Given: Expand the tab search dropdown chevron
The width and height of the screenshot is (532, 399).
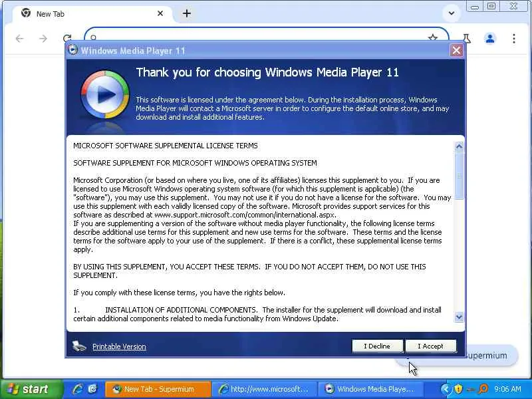Looking at the screenshot, I should pos(452,13).
